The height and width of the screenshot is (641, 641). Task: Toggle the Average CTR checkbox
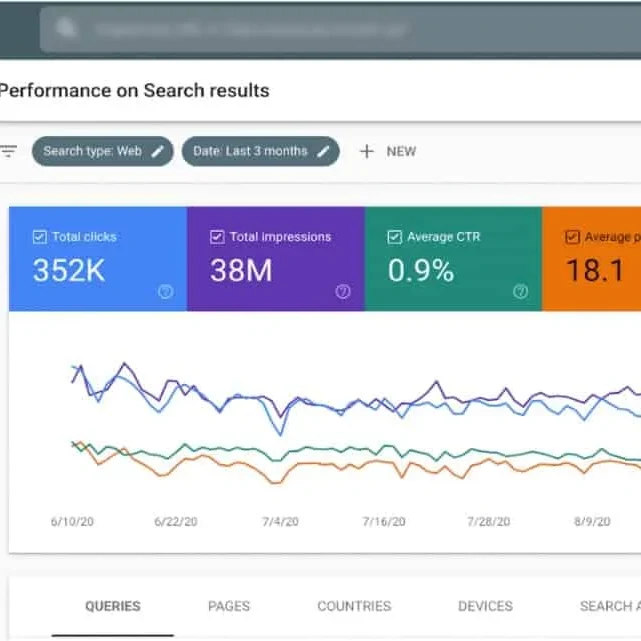(394, 237)
